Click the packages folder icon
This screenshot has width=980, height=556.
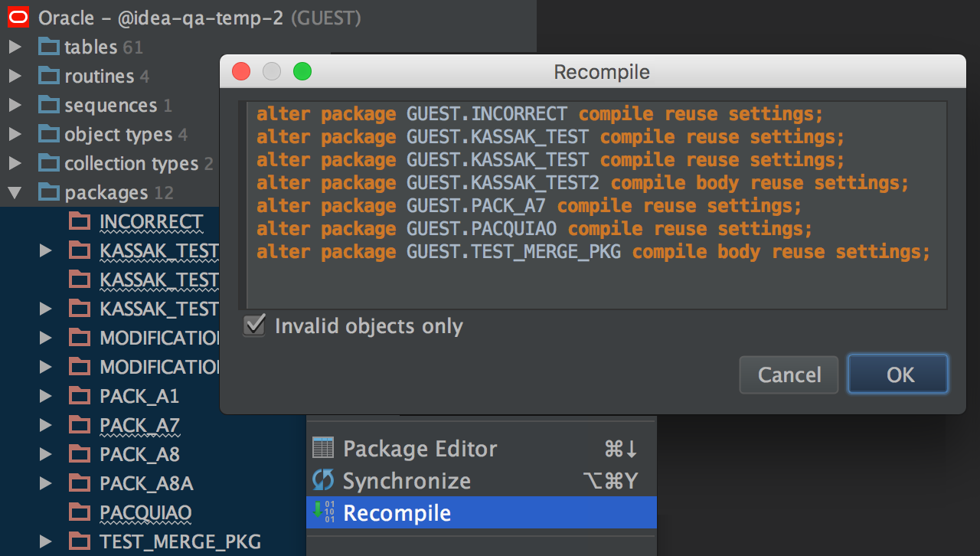pyautogui.click(x=49, y=192)
